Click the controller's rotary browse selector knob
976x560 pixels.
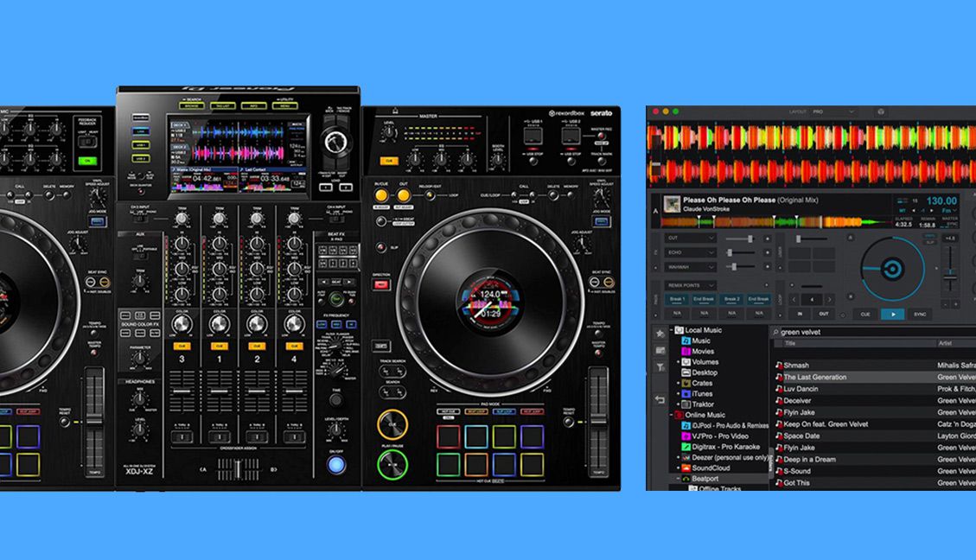pos(335,142)
